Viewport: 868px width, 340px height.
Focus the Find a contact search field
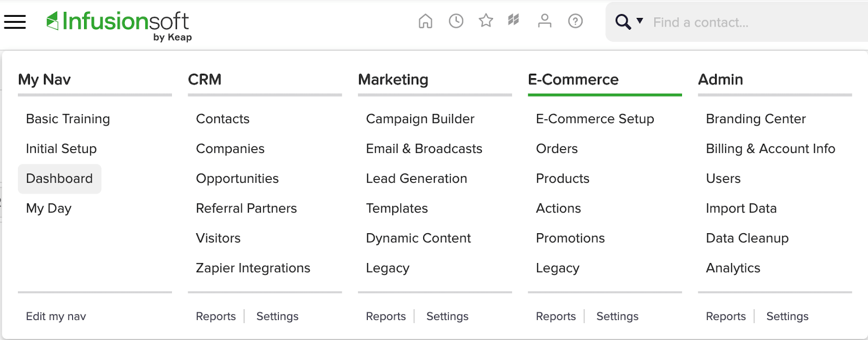(759, 22)
